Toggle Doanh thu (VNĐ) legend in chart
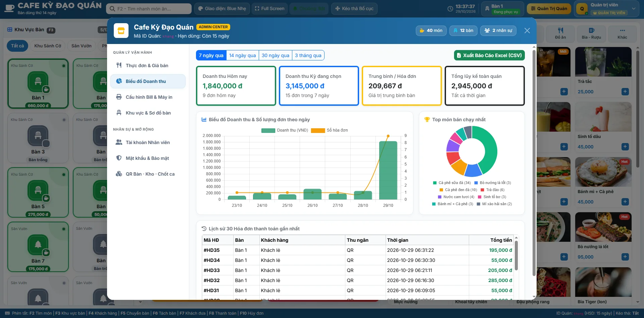 285,130
